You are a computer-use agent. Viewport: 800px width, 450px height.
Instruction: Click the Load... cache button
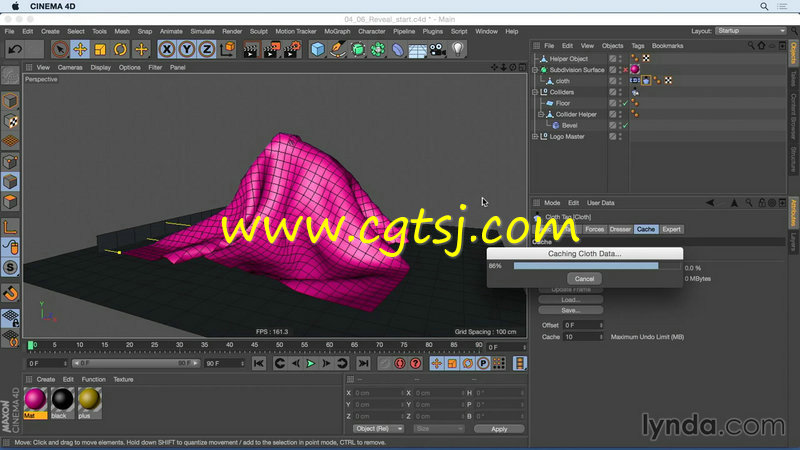(x=570, y=300)
